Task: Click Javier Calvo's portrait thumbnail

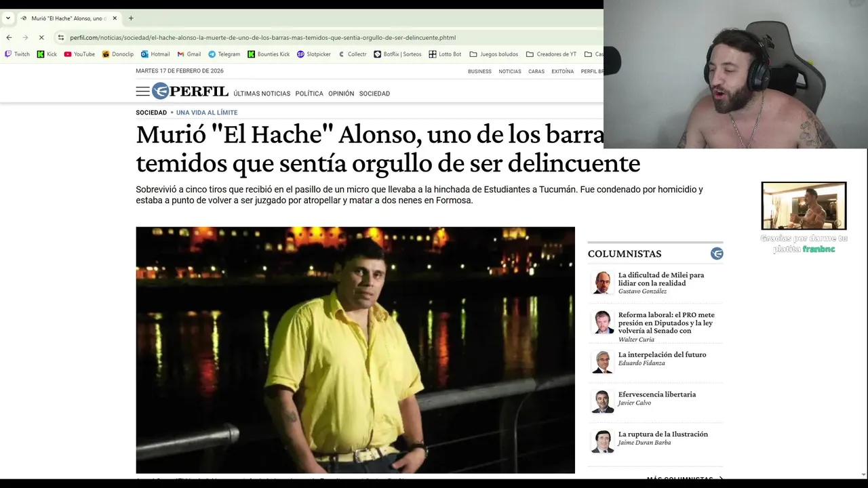Action: point(602,402)
